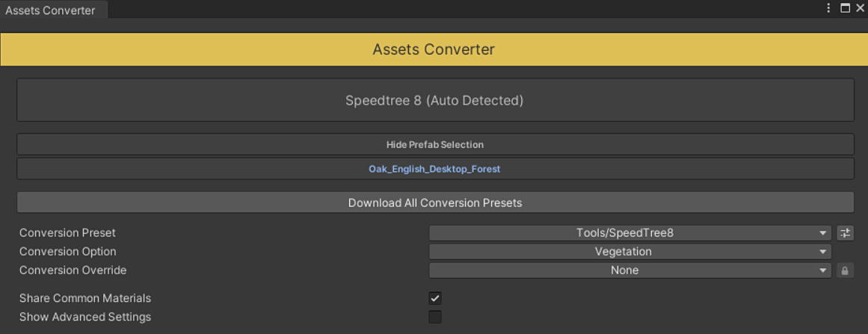
Task: Click the Speedtree 8 (Auto Detected) box
Action: [x=435, y=100]
